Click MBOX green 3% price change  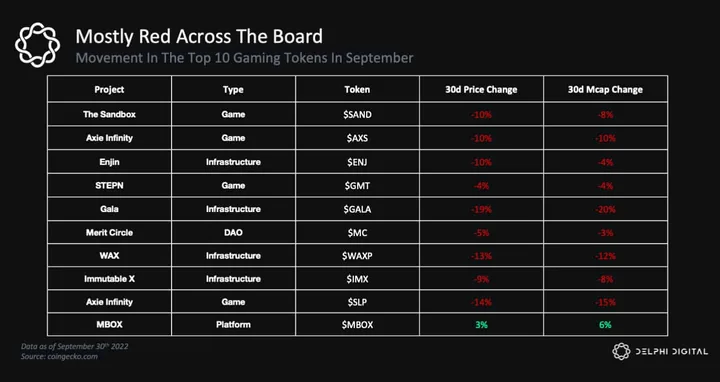[x=481, y=325]
